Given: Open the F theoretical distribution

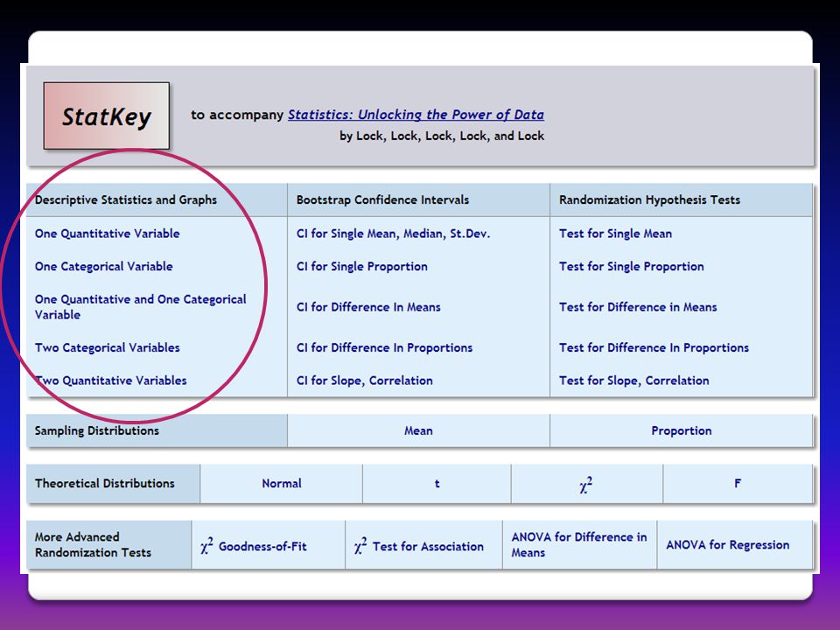Looking at the screenshot, I should click(x=738, y=483).
